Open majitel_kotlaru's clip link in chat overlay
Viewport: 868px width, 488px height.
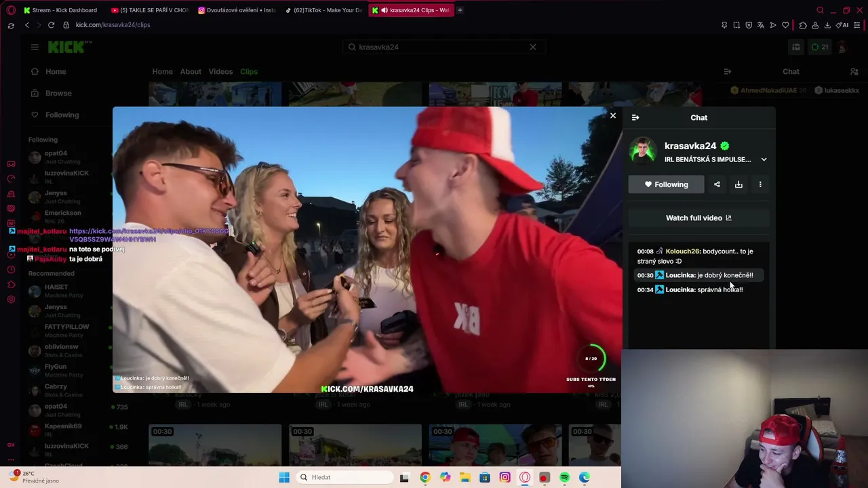(x=149, y=235)
